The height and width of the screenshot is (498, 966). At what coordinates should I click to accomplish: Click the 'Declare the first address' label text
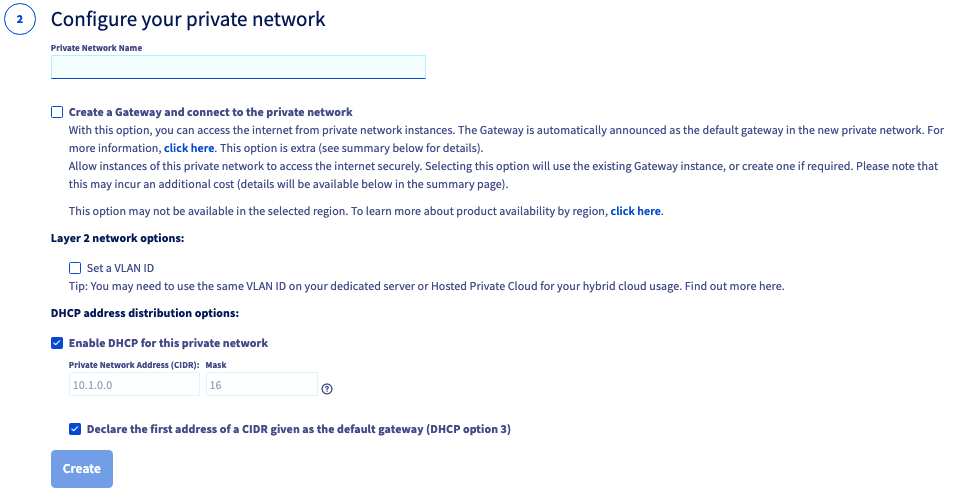tap(299, 429)
